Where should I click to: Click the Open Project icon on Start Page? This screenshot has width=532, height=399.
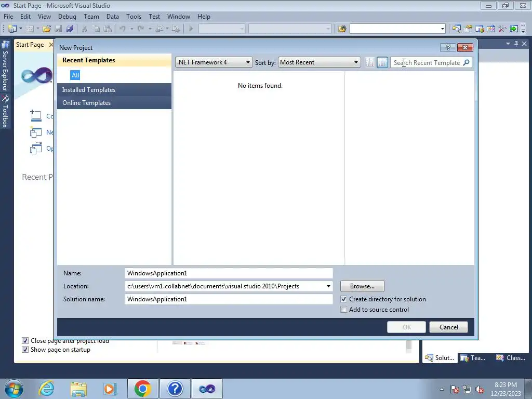36,148
